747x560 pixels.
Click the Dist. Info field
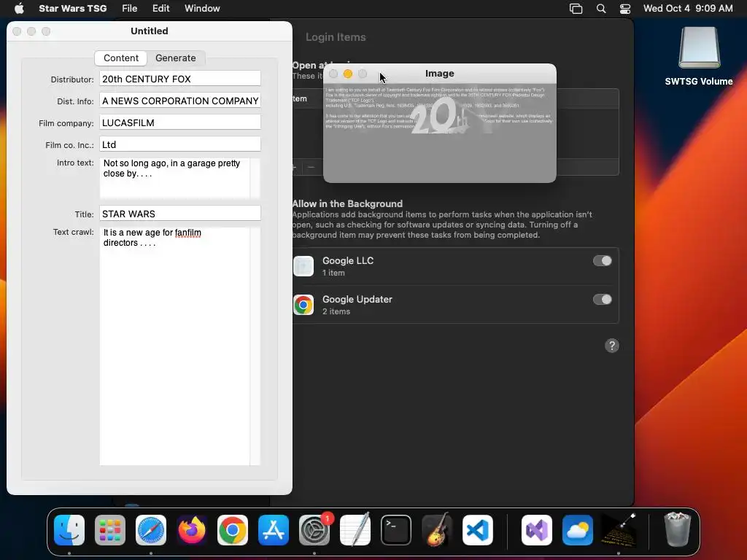[180, 101]
